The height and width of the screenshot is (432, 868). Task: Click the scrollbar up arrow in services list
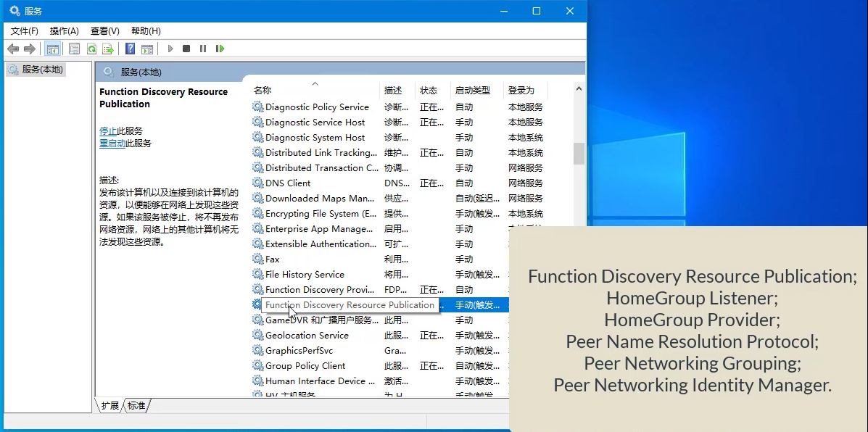579,88
